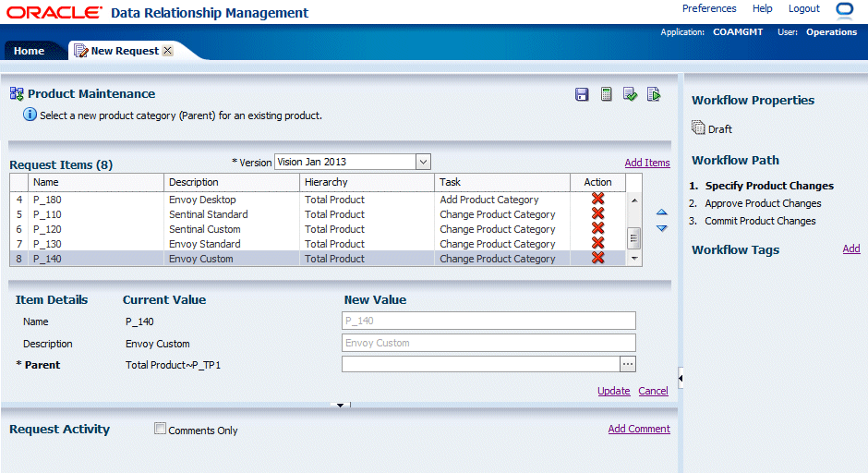The width and height of the screenshot is (868, 473).
Task: Open the Version dropdown
Action: pos(423,162)
